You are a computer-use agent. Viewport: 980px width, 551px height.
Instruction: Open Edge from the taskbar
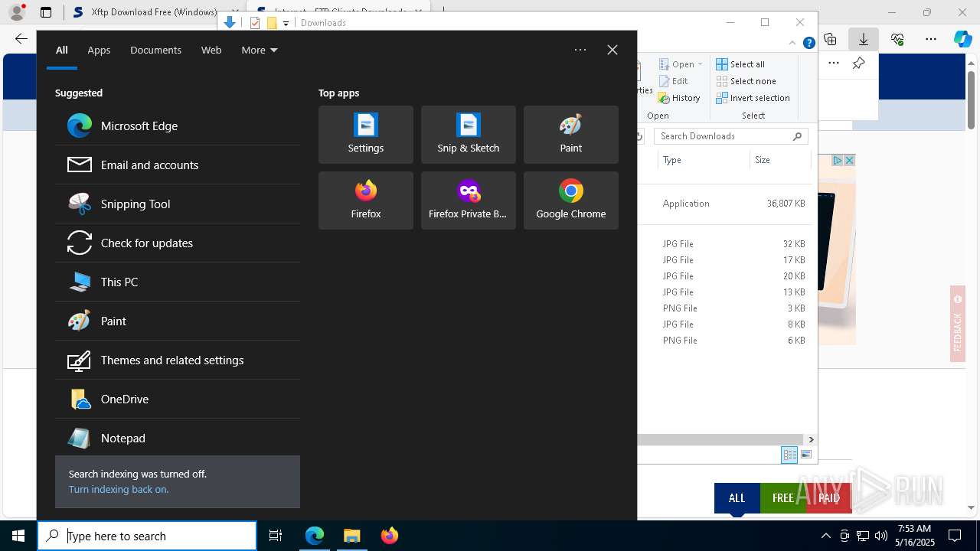[x=315, y=536]
